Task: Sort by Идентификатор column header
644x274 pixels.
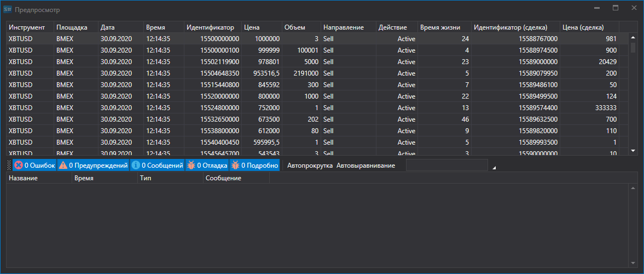Action: (x=213, y=27)
